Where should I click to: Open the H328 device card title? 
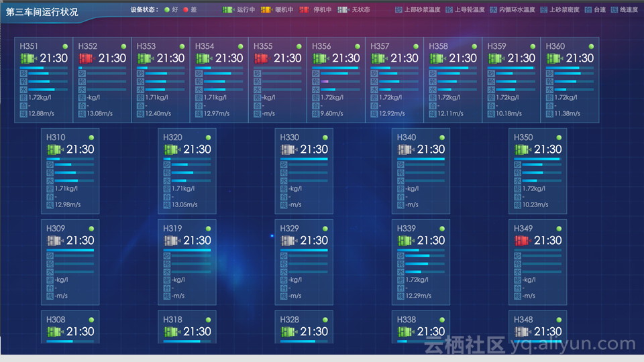tap(290, 320)
